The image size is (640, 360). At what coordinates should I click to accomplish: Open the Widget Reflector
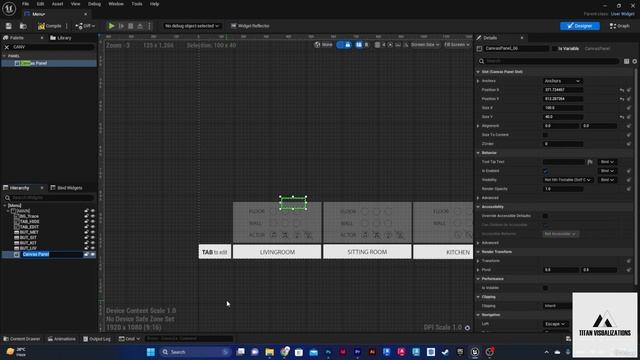pyautogui.click(x=250, y=26)
